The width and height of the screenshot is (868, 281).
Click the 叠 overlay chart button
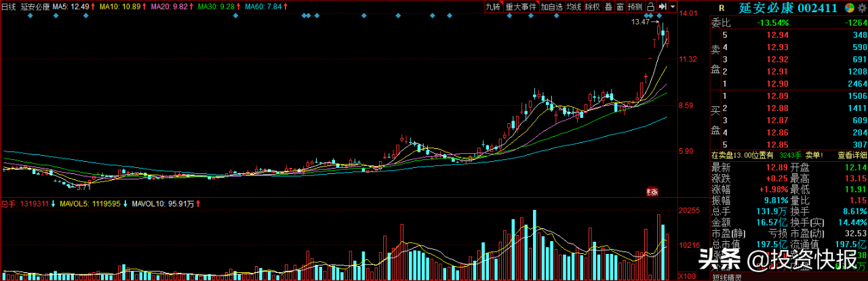608,6
